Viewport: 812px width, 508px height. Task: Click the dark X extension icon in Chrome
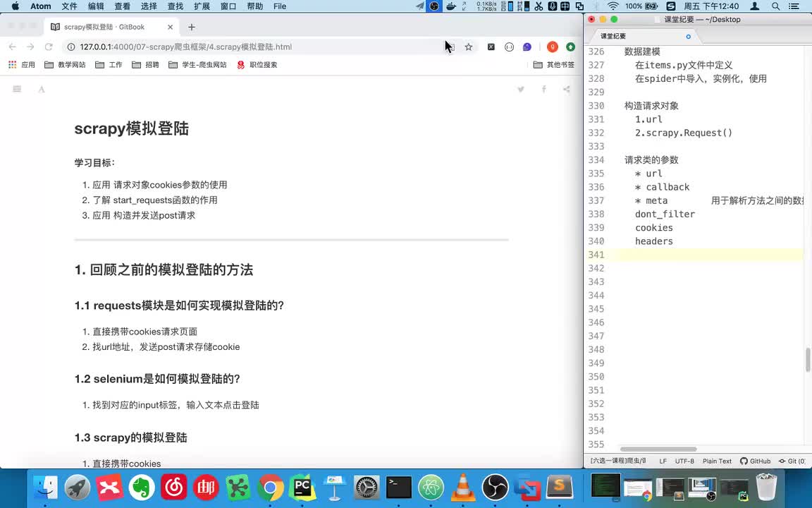[491, 47]
